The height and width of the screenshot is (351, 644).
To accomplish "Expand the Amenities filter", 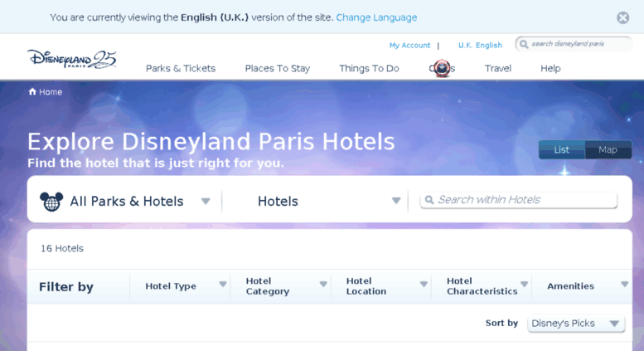I will pyautogui.click(x=582, y=286).
